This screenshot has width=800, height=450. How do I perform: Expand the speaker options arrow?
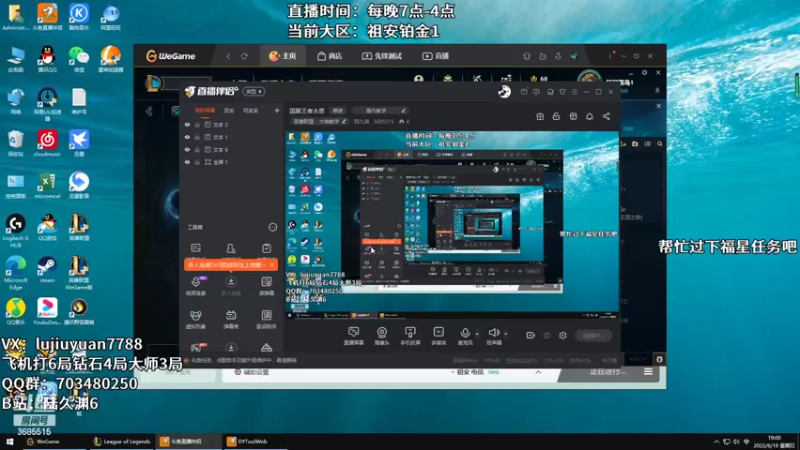506,334
